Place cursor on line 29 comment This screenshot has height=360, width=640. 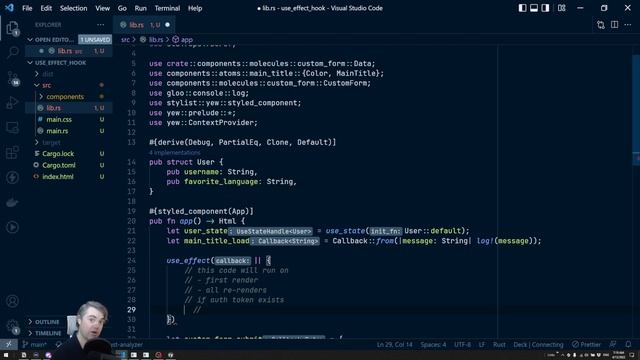(197, 310)
